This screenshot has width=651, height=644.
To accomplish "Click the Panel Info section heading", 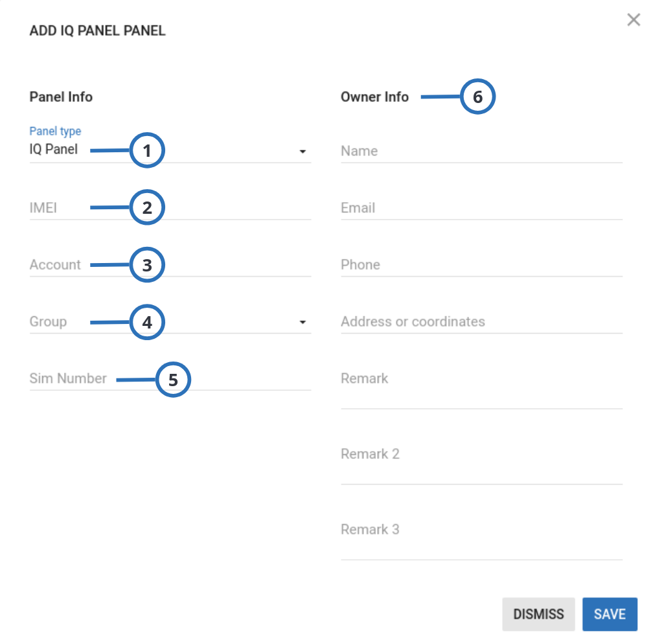I will (61, 97).
